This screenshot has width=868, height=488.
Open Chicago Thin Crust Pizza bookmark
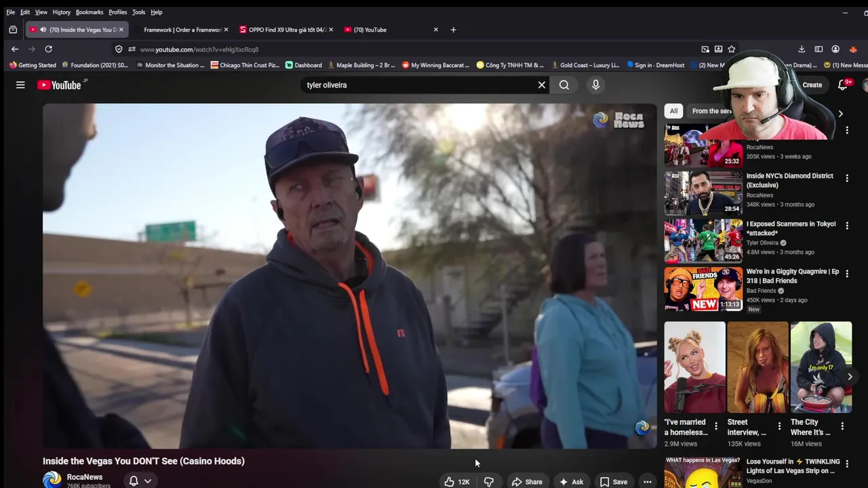[245, 65]
